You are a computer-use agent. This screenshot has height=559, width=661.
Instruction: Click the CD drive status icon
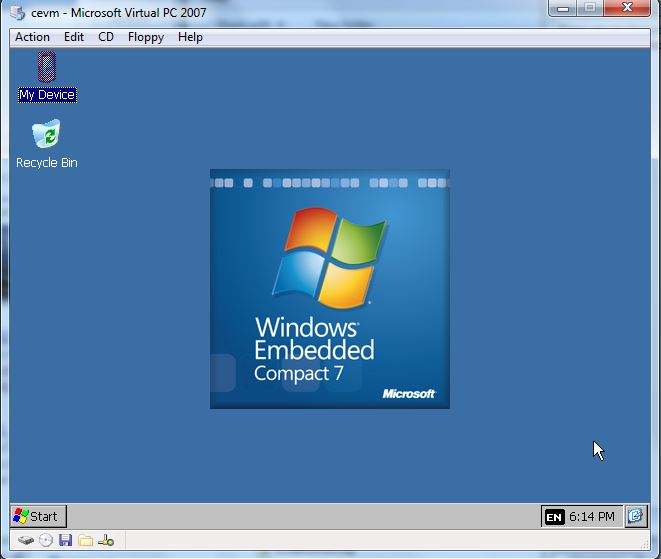[46, 540]
